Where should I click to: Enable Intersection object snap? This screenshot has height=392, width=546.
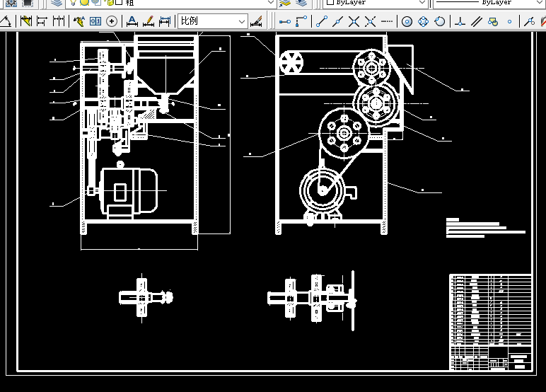(354, 21)
